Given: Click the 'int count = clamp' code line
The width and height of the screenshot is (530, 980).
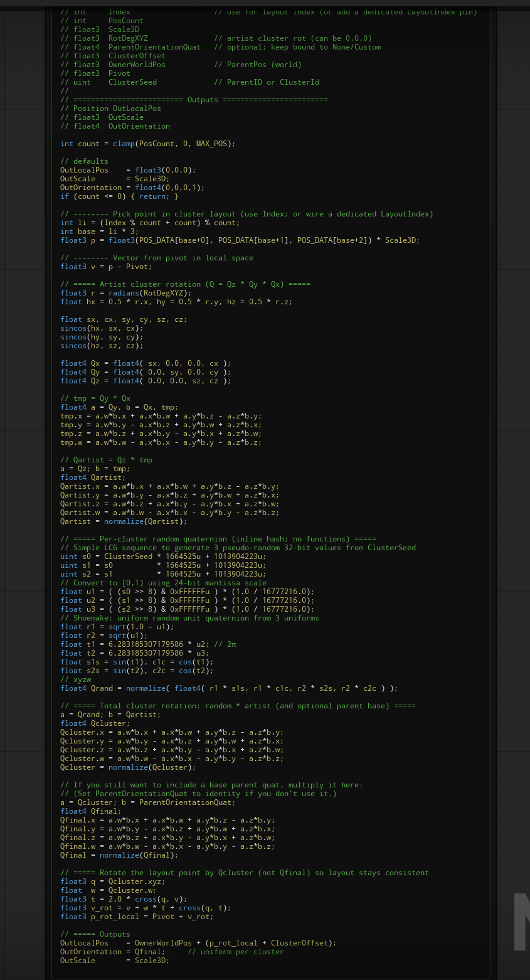Looking at the screenshot, I should point(148,144).
